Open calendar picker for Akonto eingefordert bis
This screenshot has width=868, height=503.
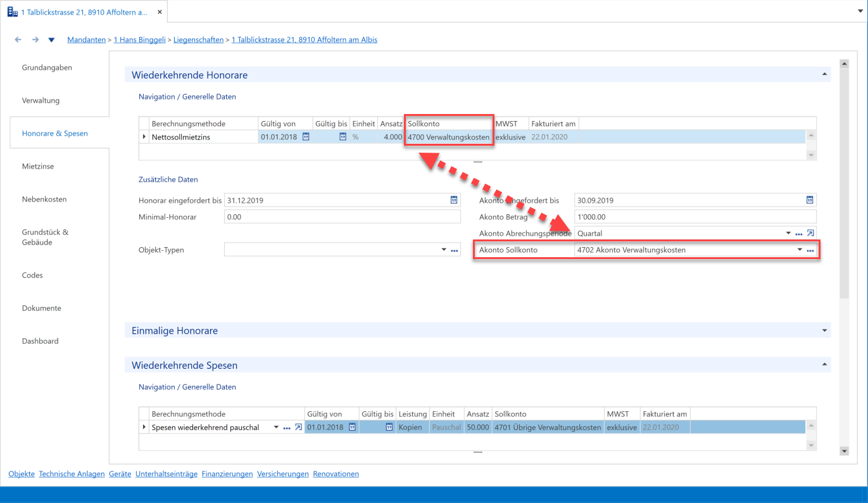tap(810, 200)
